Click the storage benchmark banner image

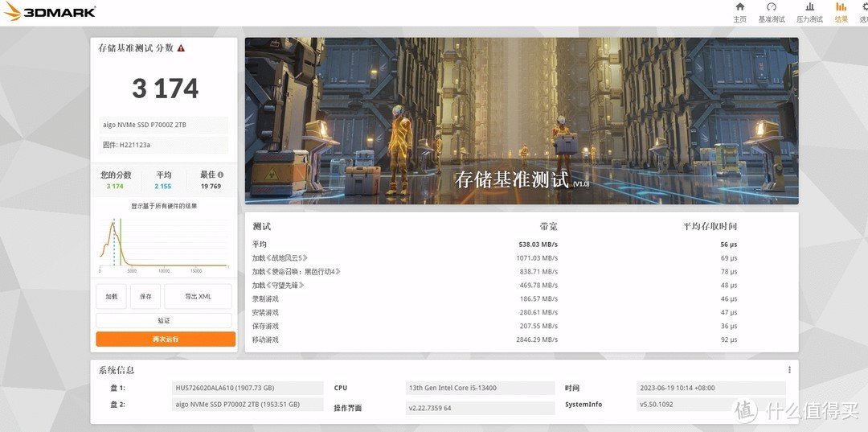click(x=522, y=121)
